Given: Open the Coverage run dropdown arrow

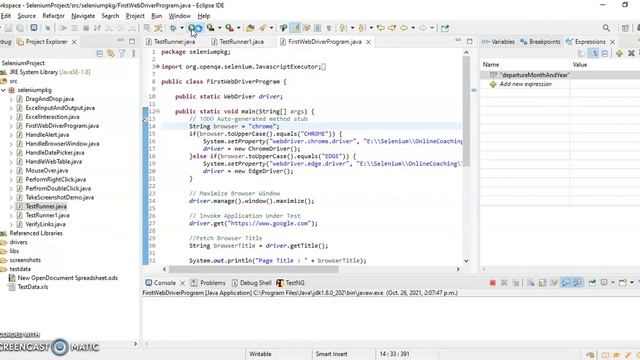Looking at the screenshot, I should 220,28.
